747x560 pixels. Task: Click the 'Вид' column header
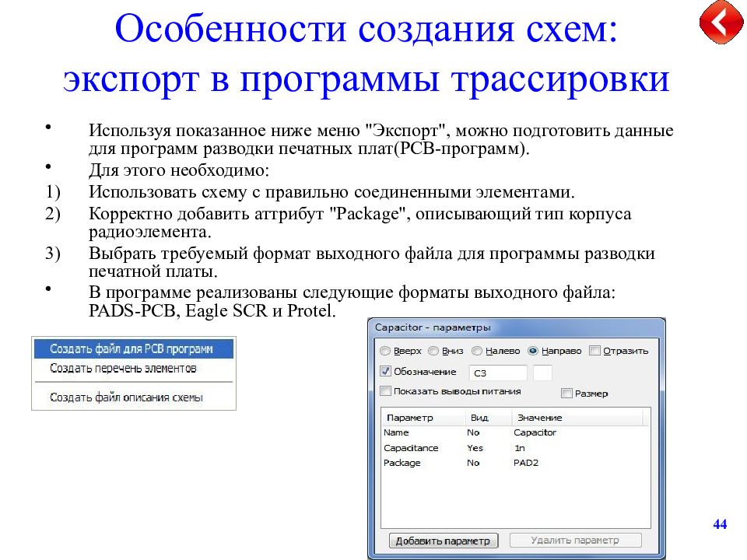(489, 418)
